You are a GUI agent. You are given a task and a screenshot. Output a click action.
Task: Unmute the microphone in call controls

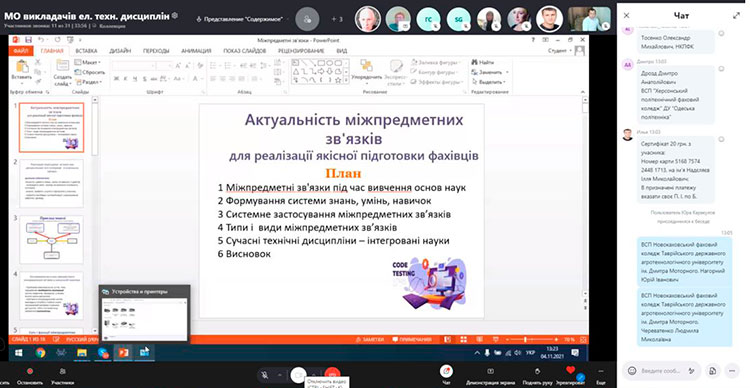coord(265,375)
